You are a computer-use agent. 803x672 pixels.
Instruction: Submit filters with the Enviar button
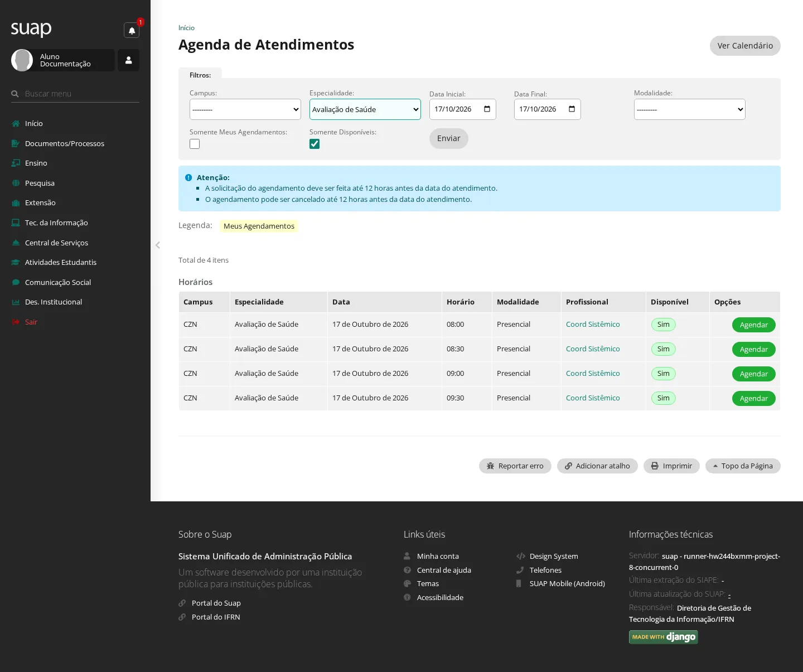pos(449,138)
